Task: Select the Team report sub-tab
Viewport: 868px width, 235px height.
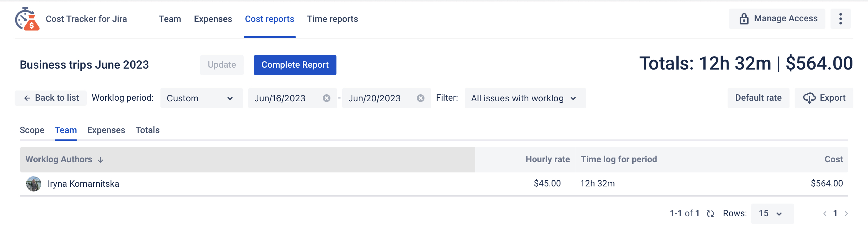Action: click(66, 130)
